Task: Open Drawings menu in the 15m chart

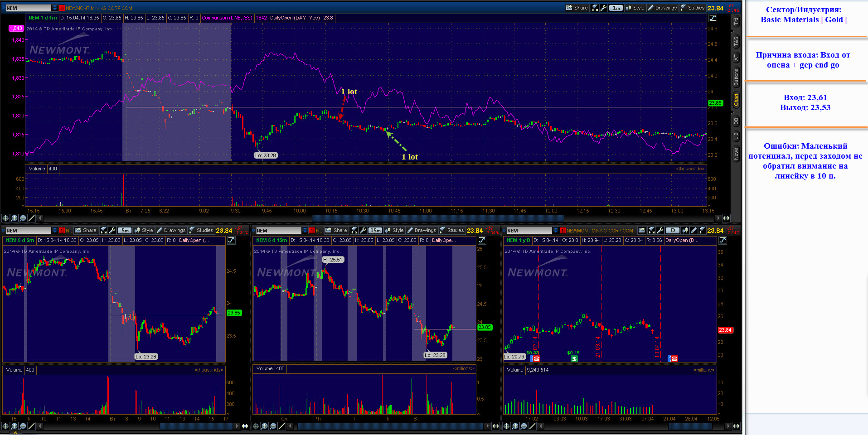Action: (422, 230)
